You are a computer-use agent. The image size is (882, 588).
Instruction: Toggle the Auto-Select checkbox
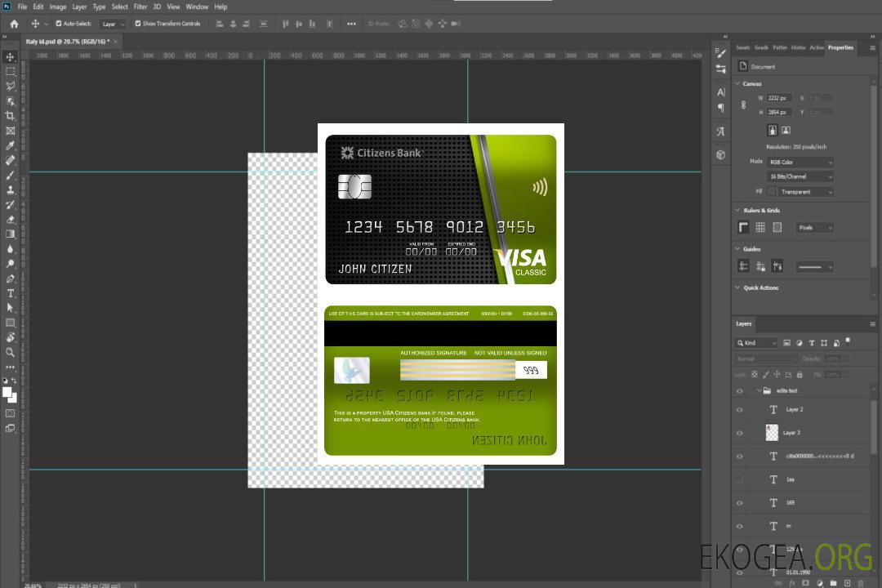click(x=59, y=24)
